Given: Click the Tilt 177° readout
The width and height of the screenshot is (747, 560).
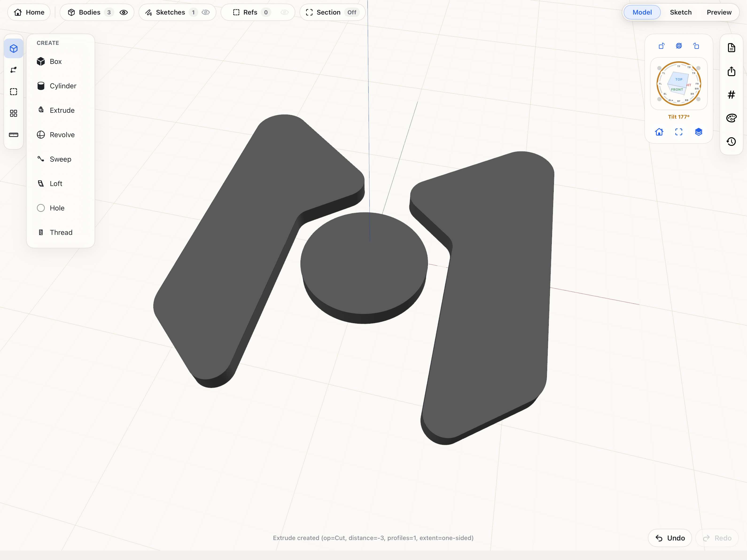Looking at the screenshot, I should [x=678, y=117].
